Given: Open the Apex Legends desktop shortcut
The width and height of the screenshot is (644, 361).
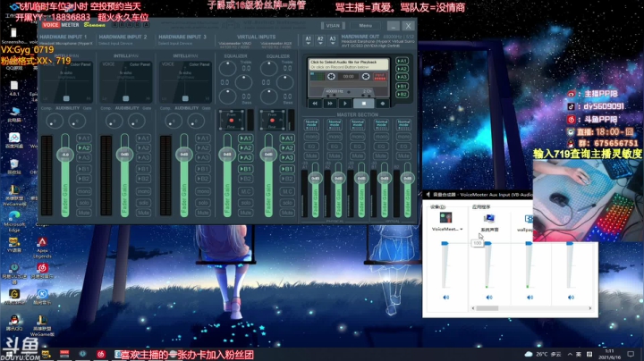Looking at the screenshot, I should tap(42, 248).
